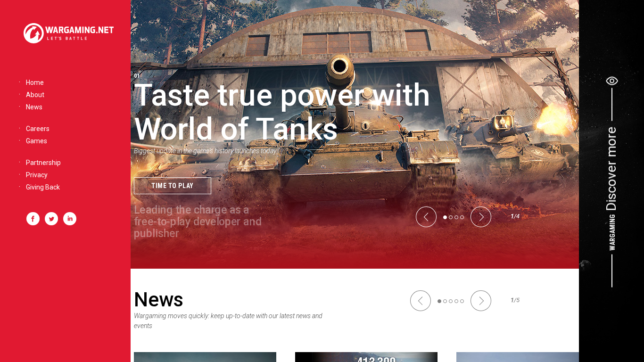Advance to next hero banner slide
Viewport: 644px width, 362px height.
[x=481, y=217]
